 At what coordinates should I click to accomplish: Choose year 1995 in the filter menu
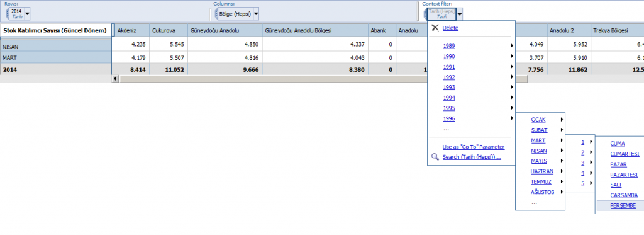[449, 108]
